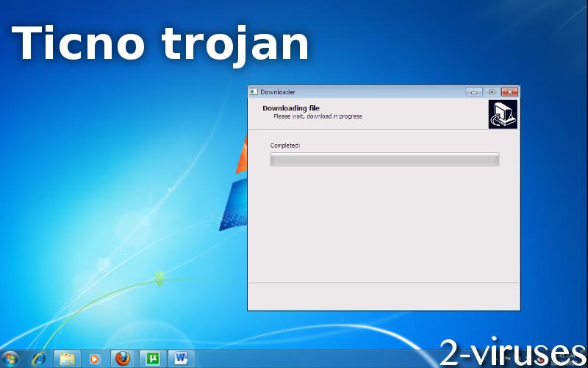
Task: Click the empty footer of Downloader dialog
Action: [x=384, y=296]
